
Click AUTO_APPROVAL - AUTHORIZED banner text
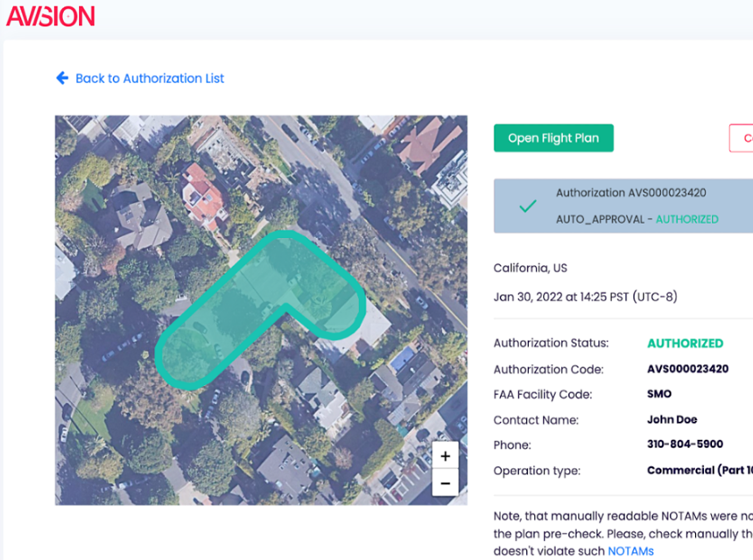pyautogui.click(x=637, y=220)
